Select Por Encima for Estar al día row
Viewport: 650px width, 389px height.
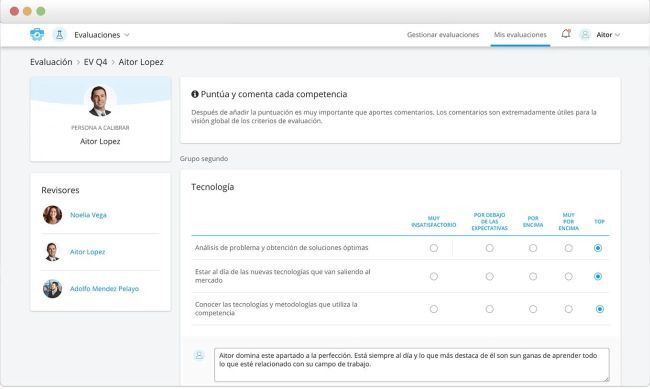tap(533, 276)
